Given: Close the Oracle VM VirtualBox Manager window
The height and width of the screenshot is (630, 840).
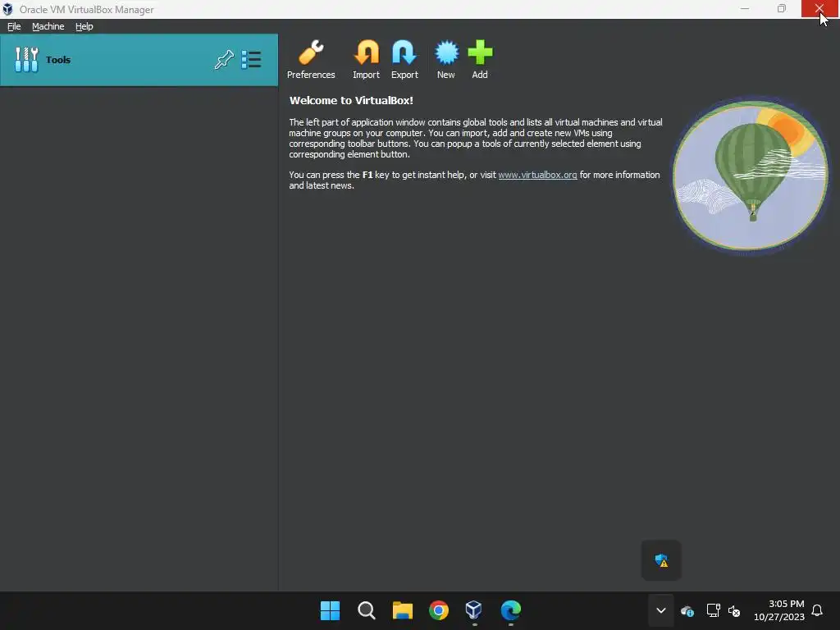Looking at the screenshot, I should click(x=819, y=8).
